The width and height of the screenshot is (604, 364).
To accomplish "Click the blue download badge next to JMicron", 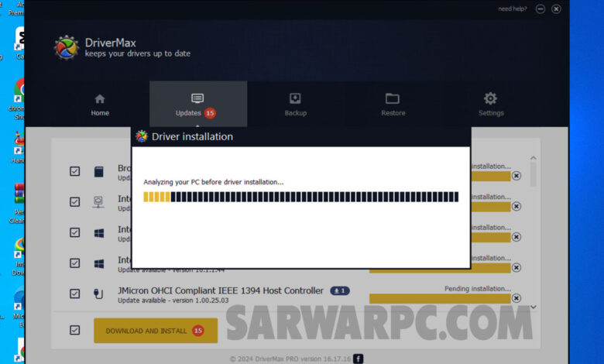I will pos(340,291).
